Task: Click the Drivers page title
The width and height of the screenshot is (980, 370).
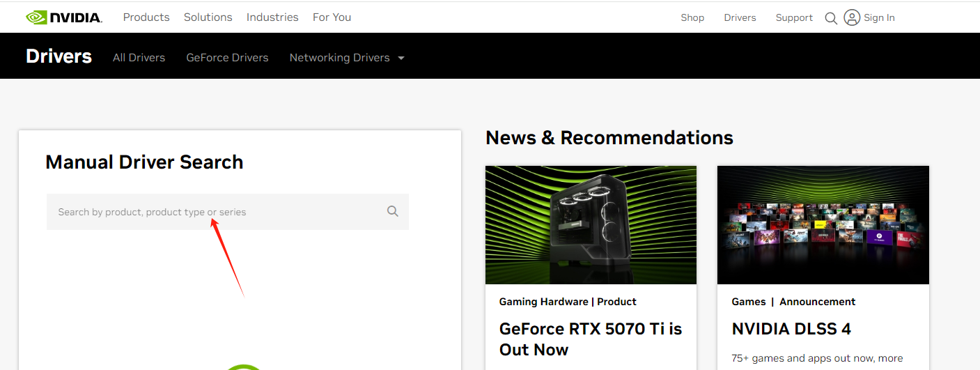Action: pyautogui.click(x=59, y=56)
